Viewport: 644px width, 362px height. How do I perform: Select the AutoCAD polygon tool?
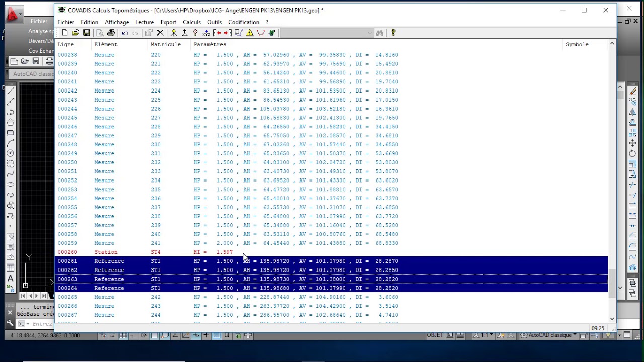[x=10, y=122]
